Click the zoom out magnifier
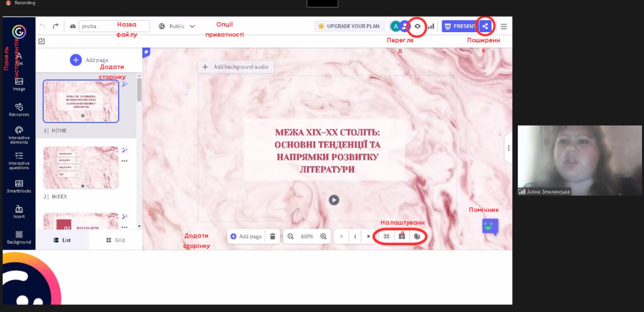The image size is (644, 312). [290, 236]
